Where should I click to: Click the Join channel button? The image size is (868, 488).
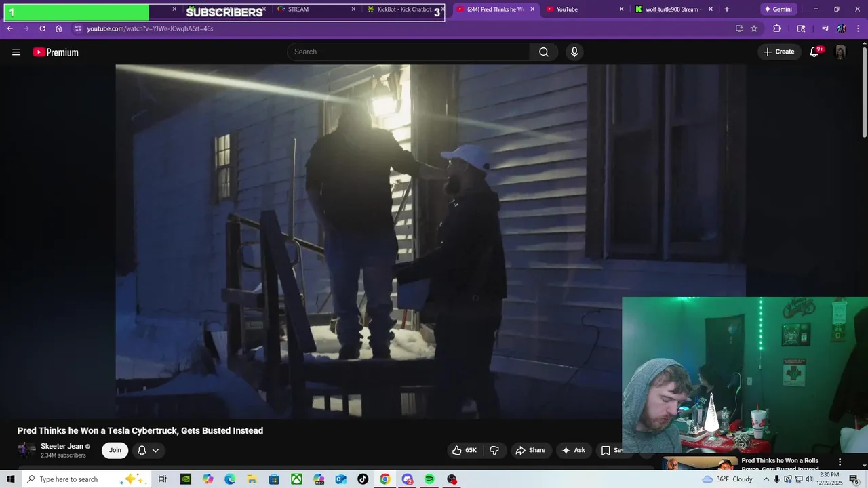coord(115,450)
